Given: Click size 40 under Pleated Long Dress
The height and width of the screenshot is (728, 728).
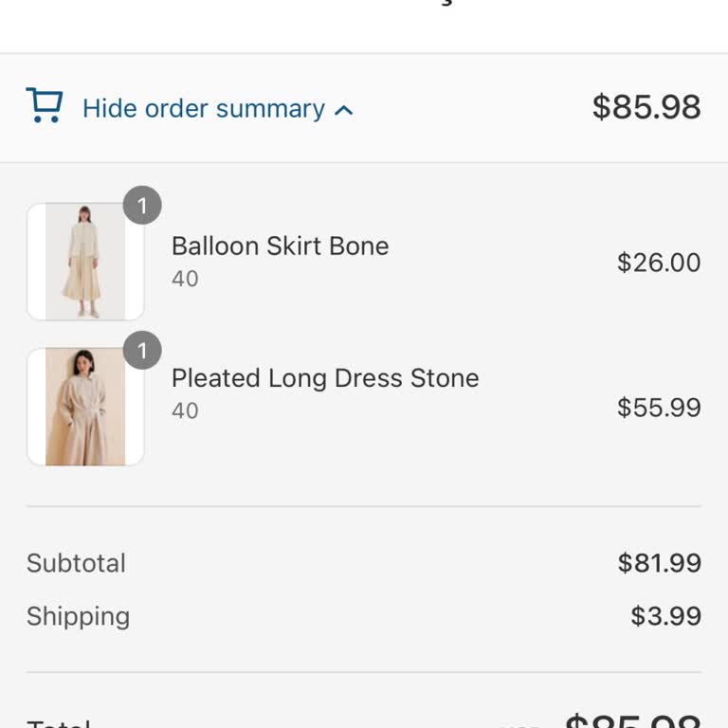Looking at the screenshot, I should click(x=185, y=410).
